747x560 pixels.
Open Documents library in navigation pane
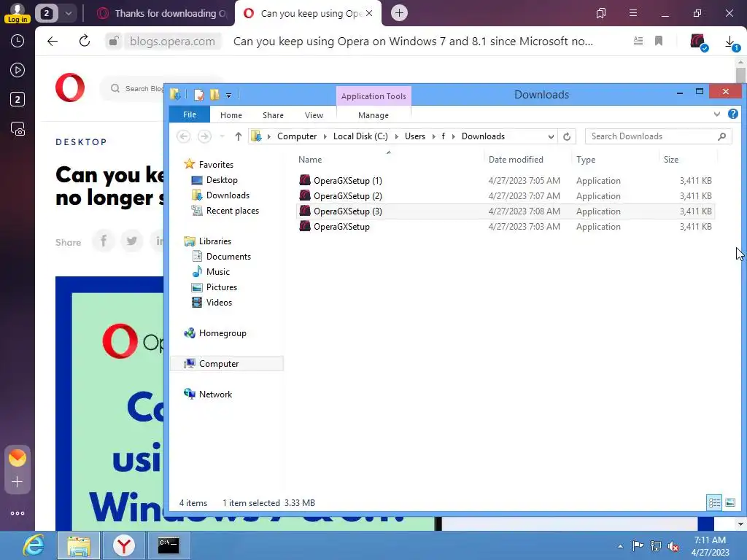[x=228, y=257]
